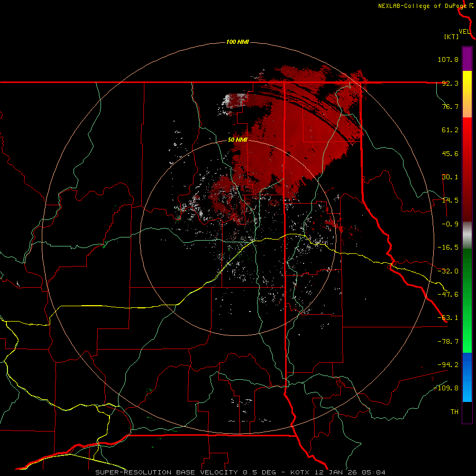Click the VEL legend title
Viewport: 476px width, 476px height.
[x=464, y=32]
